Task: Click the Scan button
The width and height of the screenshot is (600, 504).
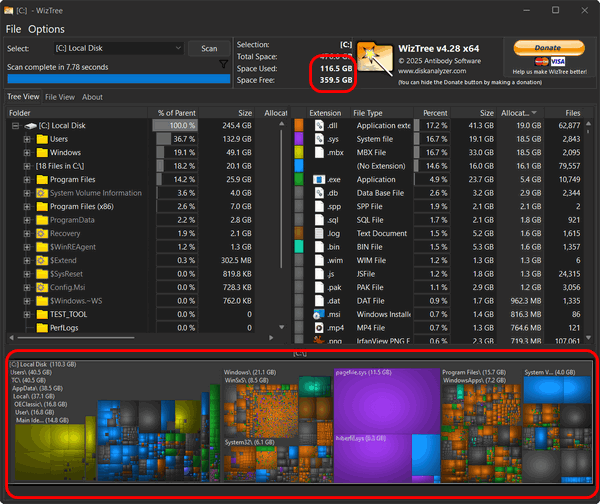Action: tap(209, 49)
